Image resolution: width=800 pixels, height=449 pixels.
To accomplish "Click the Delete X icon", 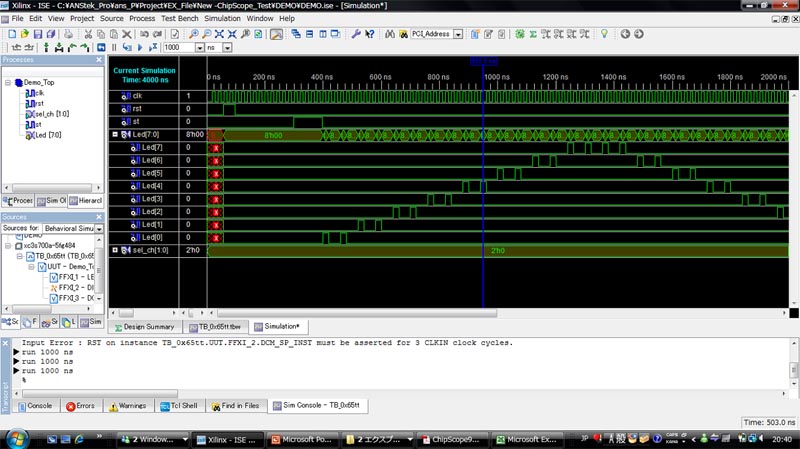I will (127, 34).
